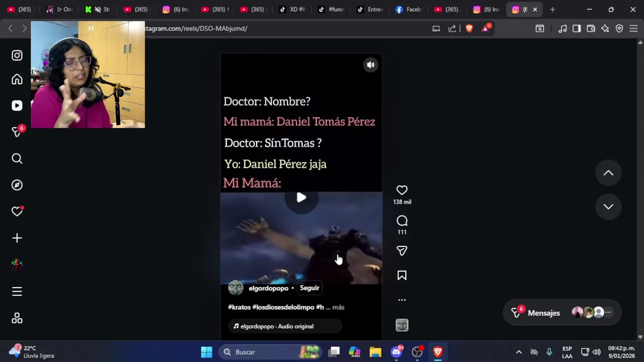Open the Mensajes floating panel

point(561,313)
